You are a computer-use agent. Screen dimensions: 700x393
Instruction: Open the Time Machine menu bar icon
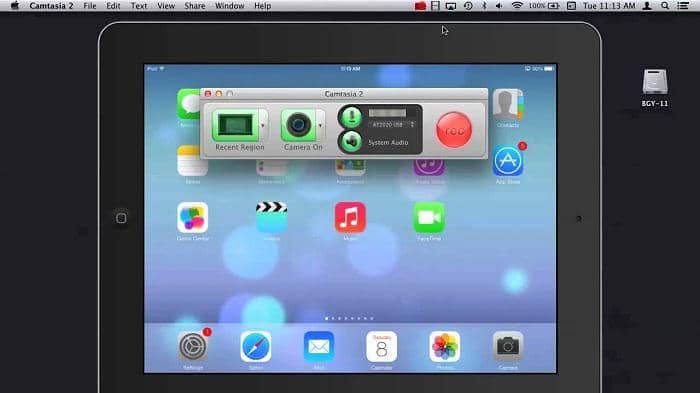[x=468, y=6]
